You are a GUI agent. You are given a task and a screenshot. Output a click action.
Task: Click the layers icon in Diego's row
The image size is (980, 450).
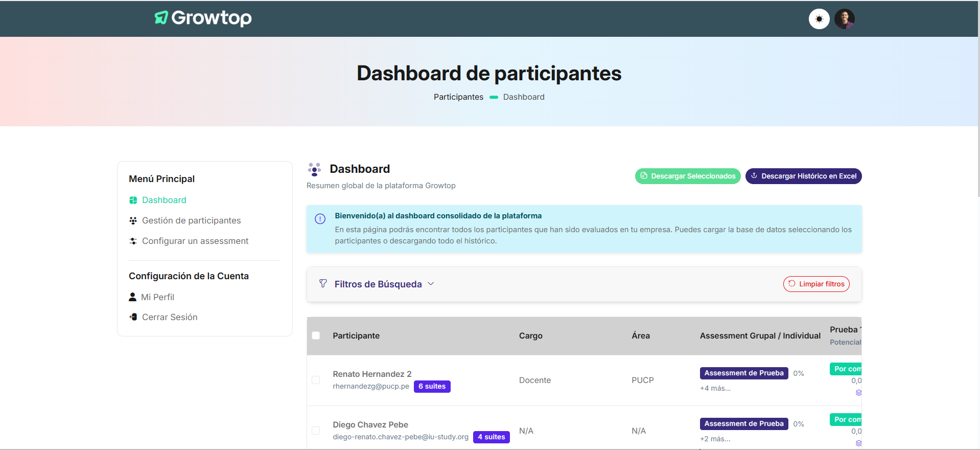click(x=858, y=443)
